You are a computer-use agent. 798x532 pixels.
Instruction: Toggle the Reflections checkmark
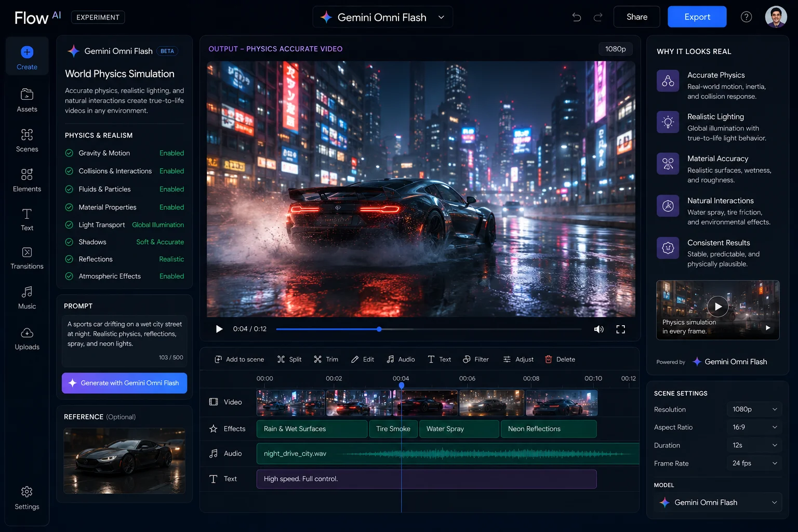[69, 259]
